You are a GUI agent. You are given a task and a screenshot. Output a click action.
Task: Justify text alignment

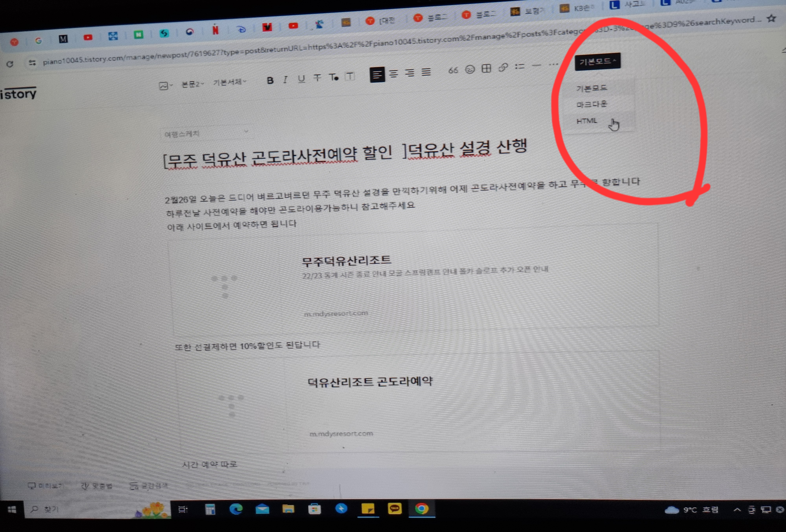426,72
